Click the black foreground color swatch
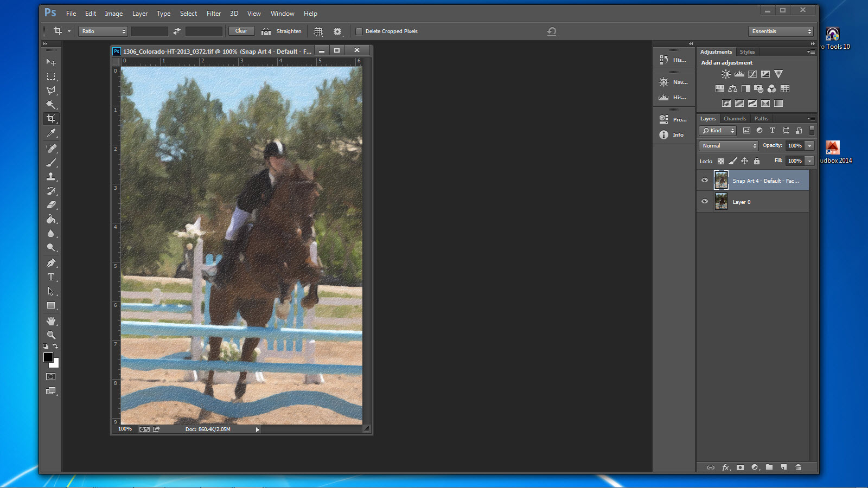The image size is (868, 488). pyautogui.click(x=48, y=357)
